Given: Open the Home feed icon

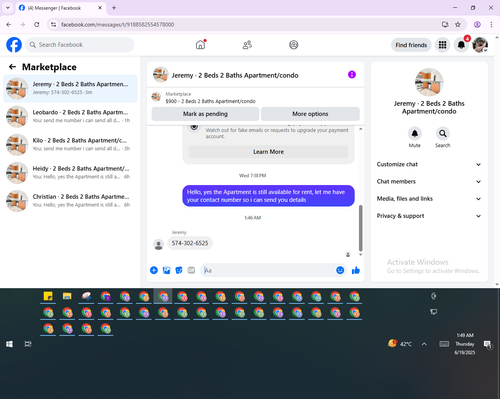Looking at the screenshot, I should tap(200, 45).
